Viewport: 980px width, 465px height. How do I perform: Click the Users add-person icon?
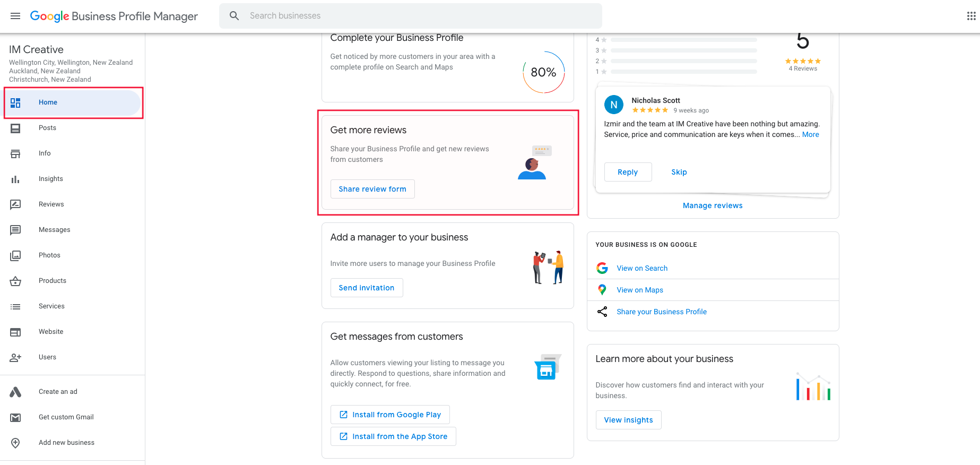15,357
